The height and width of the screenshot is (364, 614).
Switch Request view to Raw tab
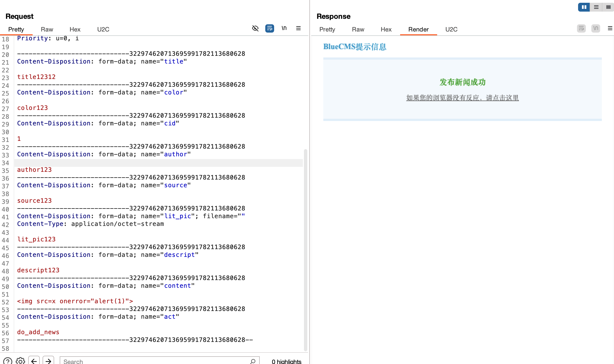tap(47, 29)
